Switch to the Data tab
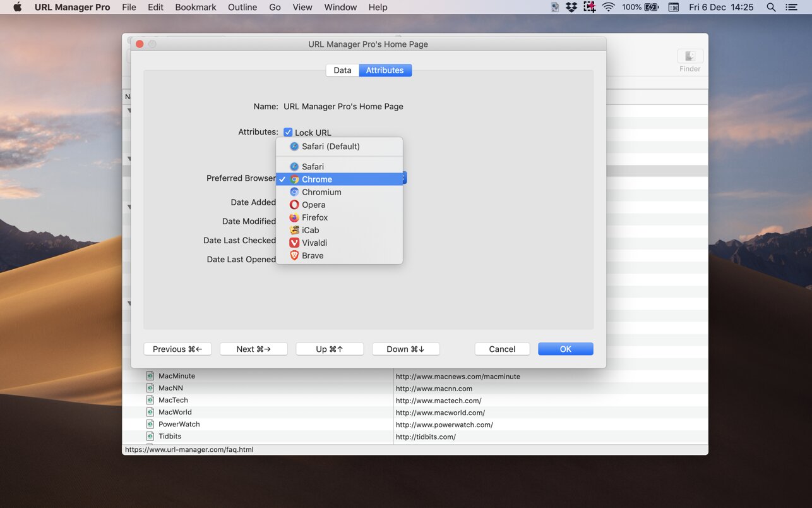This screenshot has width=812, height=508. [342, 70]
